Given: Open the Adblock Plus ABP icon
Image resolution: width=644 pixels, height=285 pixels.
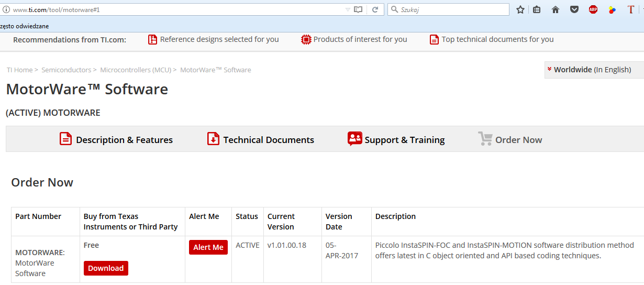Looking at the screenshot, I should [x=593, y=9].
